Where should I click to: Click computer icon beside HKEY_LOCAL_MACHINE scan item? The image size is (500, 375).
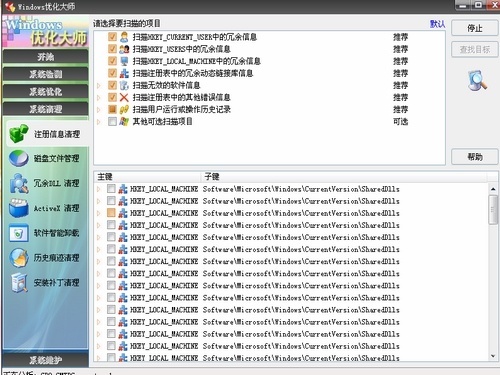click(124, 61)
